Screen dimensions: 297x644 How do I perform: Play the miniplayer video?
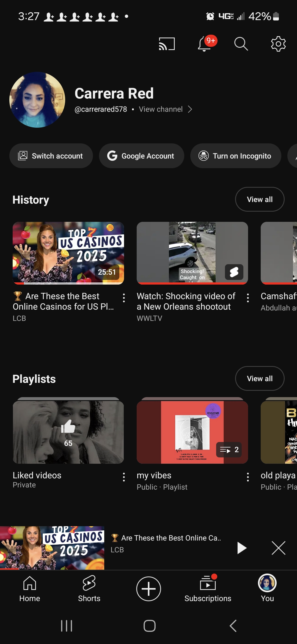242,548
